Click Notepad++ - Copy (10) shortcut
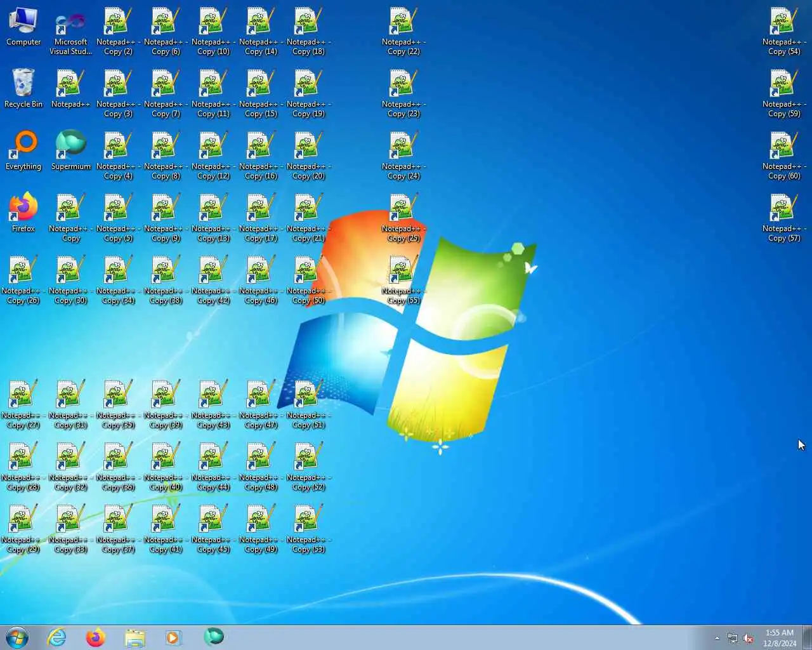Viewport: 812px width, 650px height. coord(214,31)
